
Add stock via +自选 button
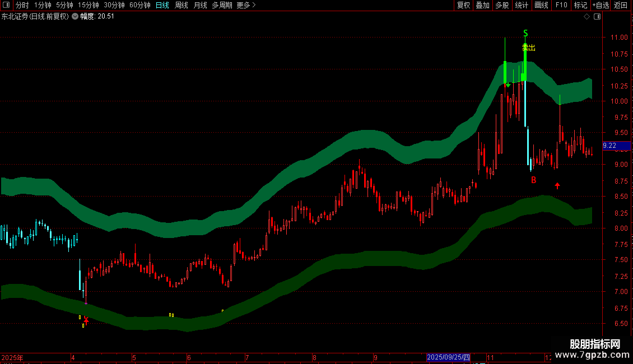click(x=601, y=5)
